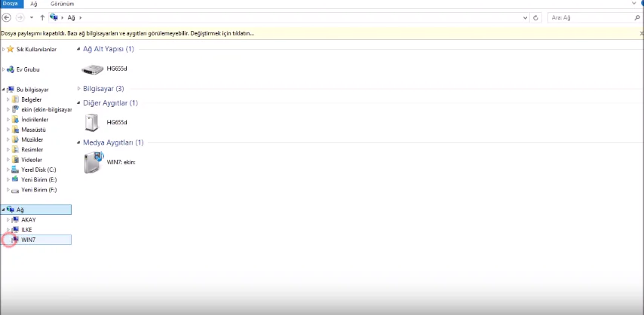Click the İndirilenler folder icon

point(15,120)
